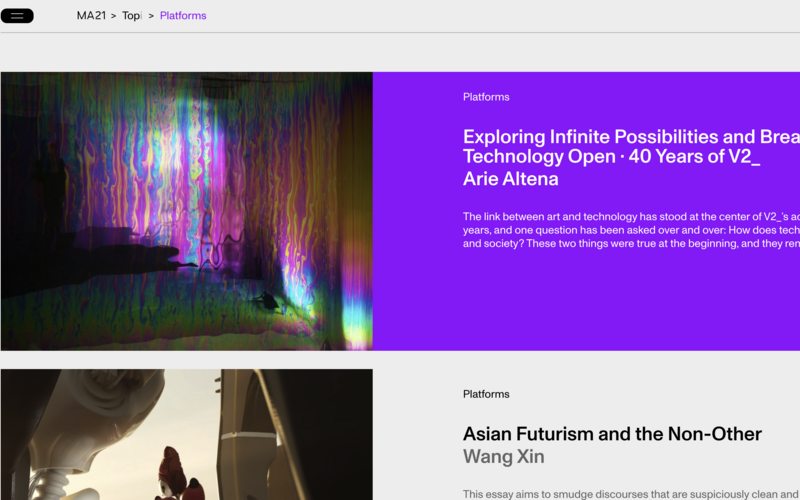Go to MA21 in the breadcrumb
The image size is (800, 500).
click(x=91, y=16)
